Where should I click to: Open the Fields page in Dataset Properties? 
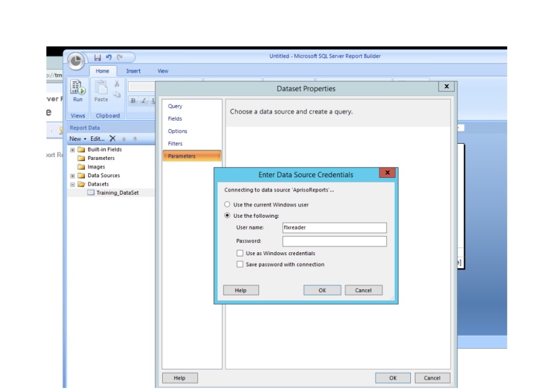pos(192,118)
